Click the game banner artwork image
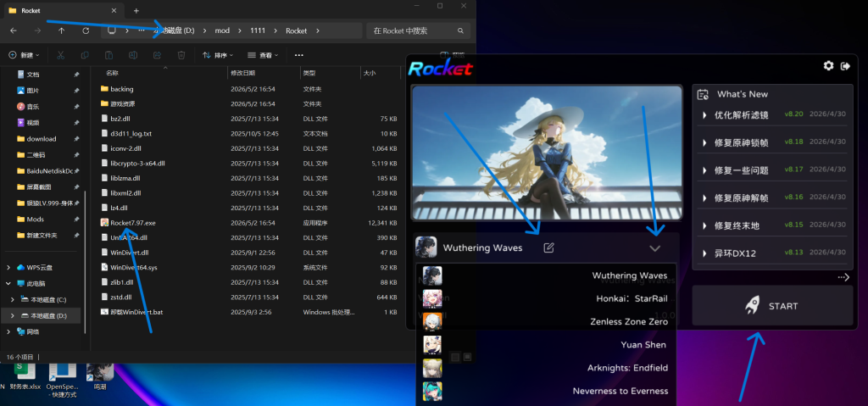Screen dimensions: 868x406 [547, 153]
